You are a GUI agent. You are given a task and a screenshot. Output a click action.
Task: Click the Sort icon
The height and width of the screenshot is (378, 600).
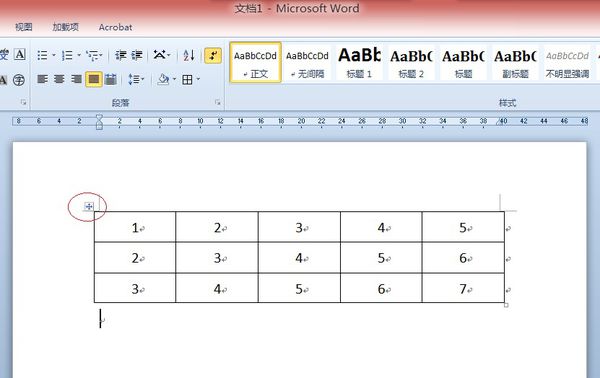tap(189, 56)
